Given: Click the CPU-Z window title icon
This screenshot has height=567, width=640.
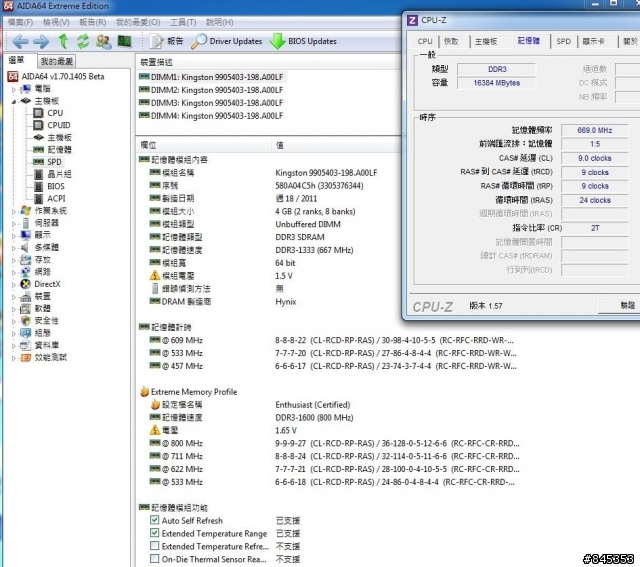Looking at the screenshot, I should 412,20.
